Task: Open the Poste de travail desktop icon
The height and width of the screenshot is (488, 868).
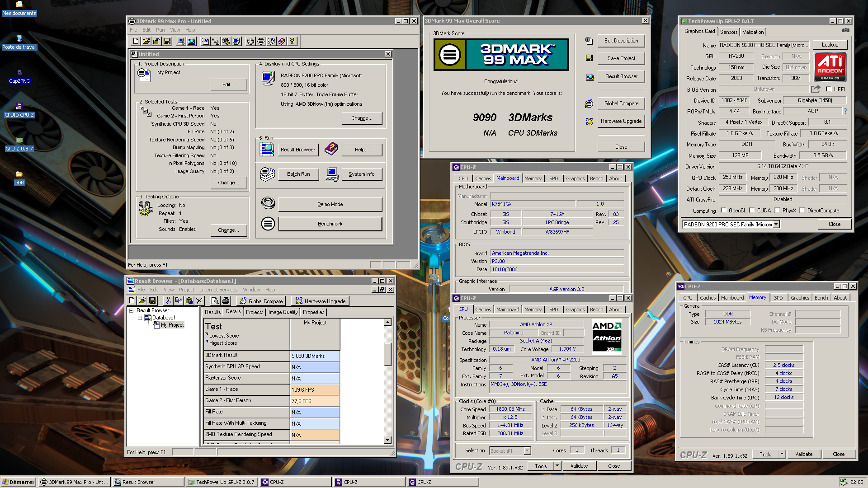Action: (x=19, y=42)
